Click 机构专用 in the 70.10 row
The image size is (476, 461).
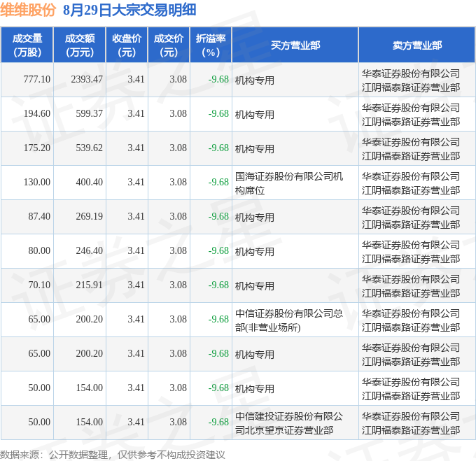[255, 286]
